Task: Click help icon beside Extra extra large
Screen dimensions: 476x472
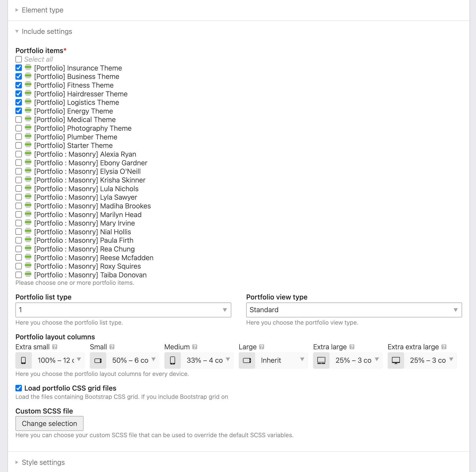Action: [x=444, y=347]
